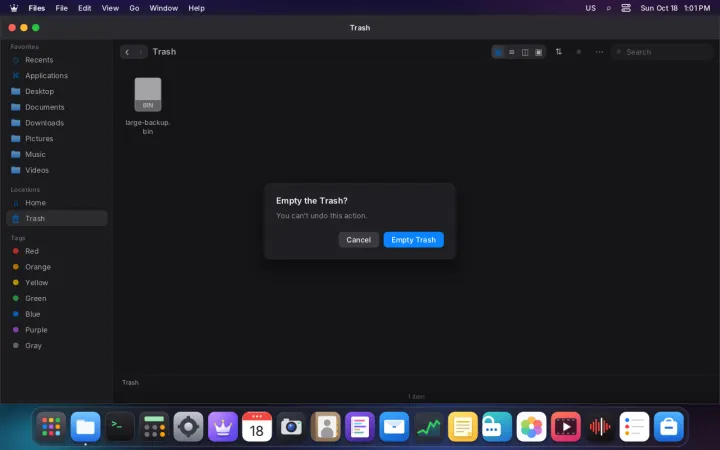Open the Videos folder in sidebar

point(56,170)
